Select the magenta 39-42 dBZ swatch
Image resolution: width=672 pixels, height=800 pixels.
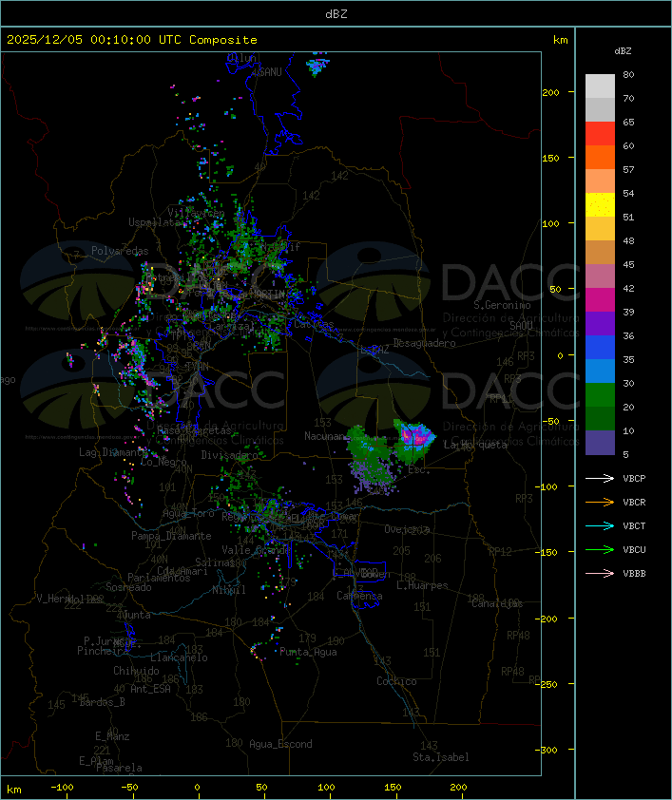click(x=600, y=300)
